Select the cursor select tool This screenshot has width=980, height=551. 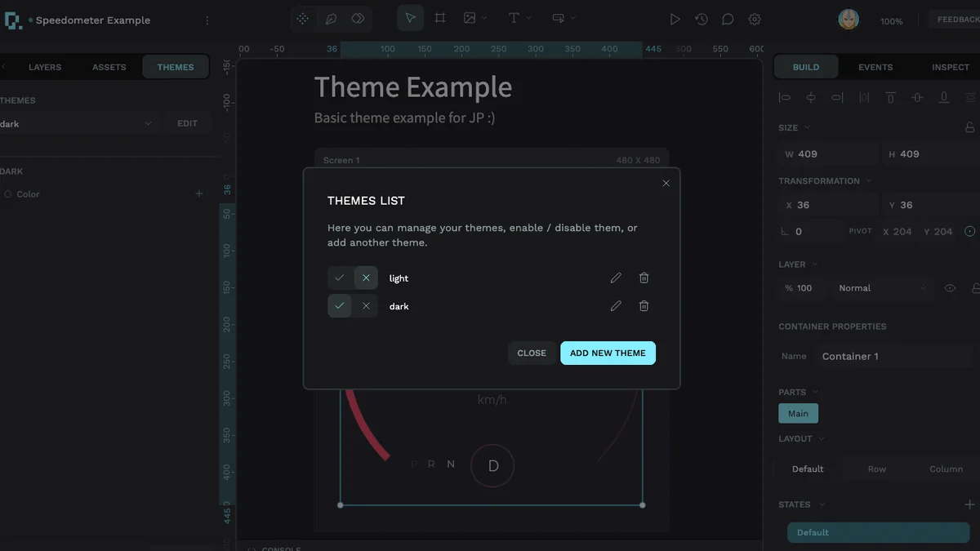411,18
